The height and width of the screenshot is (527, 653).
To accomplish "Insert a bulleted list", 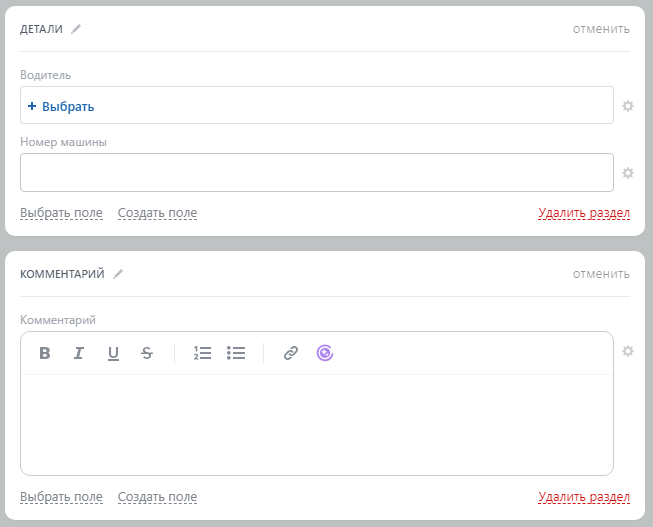I will [x=236, y=353].
